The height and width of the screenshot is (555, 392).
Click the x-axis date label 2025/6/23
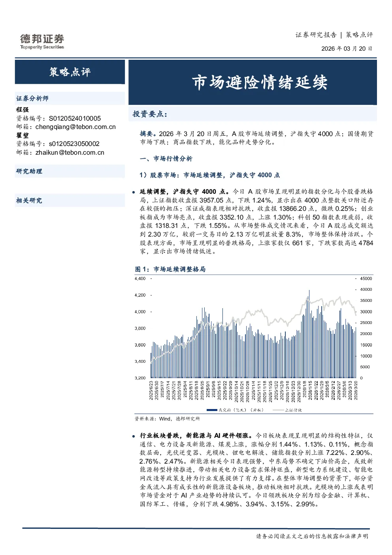151,390
